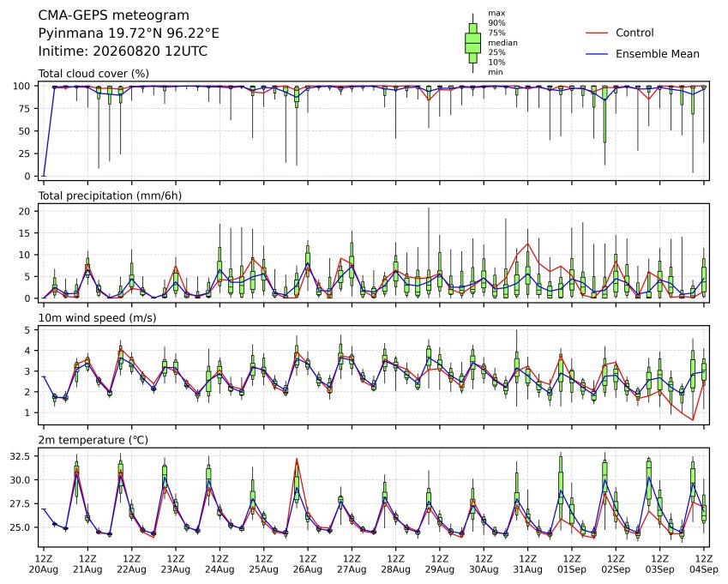Click the red Control legend line

597,33
